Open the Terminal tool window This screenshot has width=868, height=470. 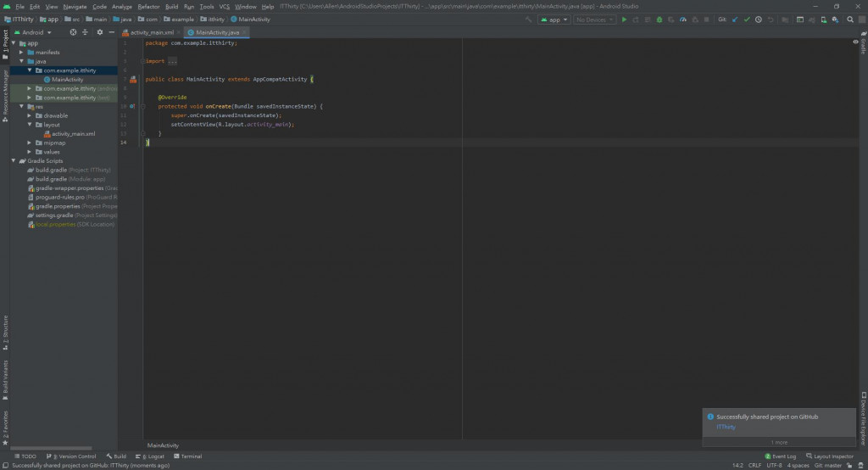[187, 456]
